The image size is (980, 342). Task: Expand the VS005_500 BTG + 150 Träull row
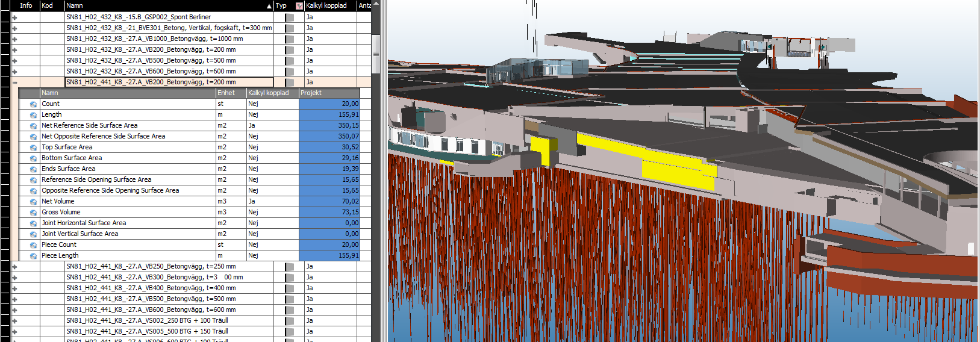(14, 332)
